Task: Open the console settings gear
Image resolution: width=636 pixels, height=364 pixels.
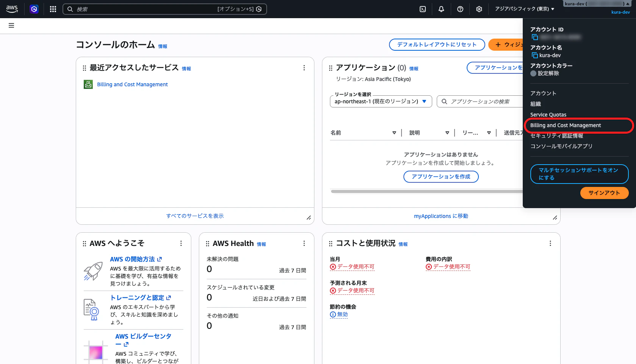Action: (479, 9)
